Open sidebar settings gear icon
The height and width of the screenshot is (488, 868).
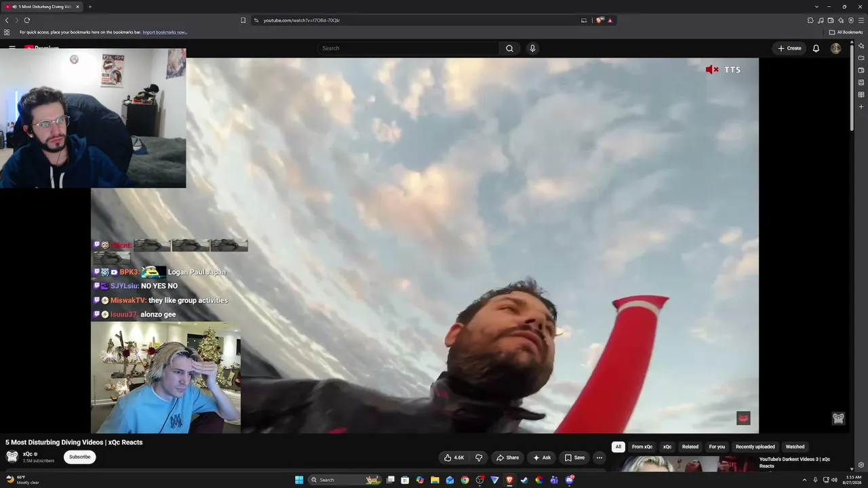pos(861,465)
